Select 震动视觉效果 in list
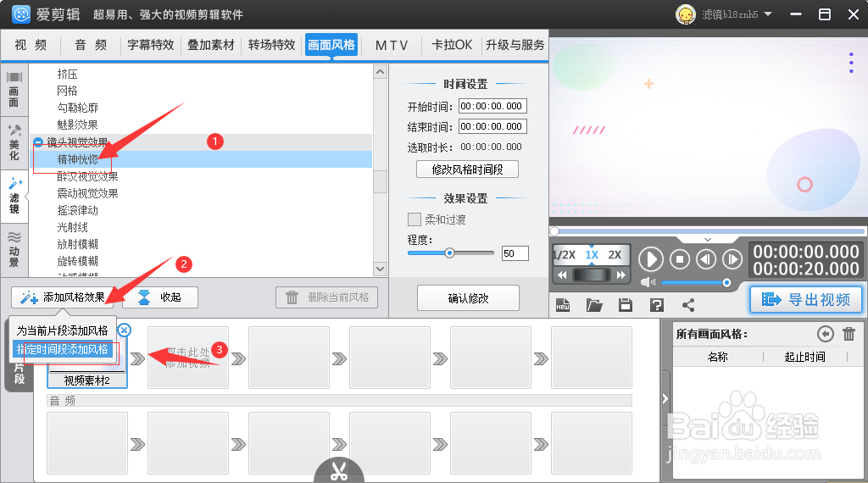The width and height of the screenshot is (868, 483). [x=87, y=193]
